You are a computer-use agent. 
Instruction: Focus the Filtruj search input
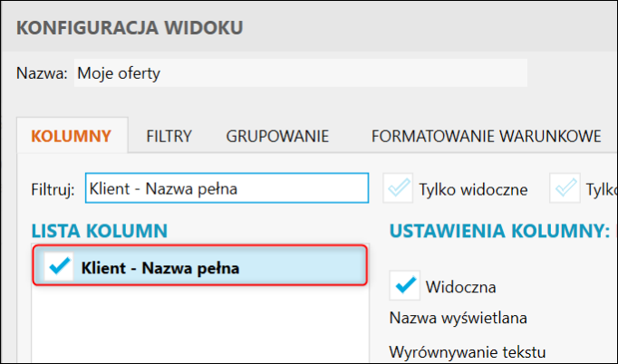click(x=227, y=189)
